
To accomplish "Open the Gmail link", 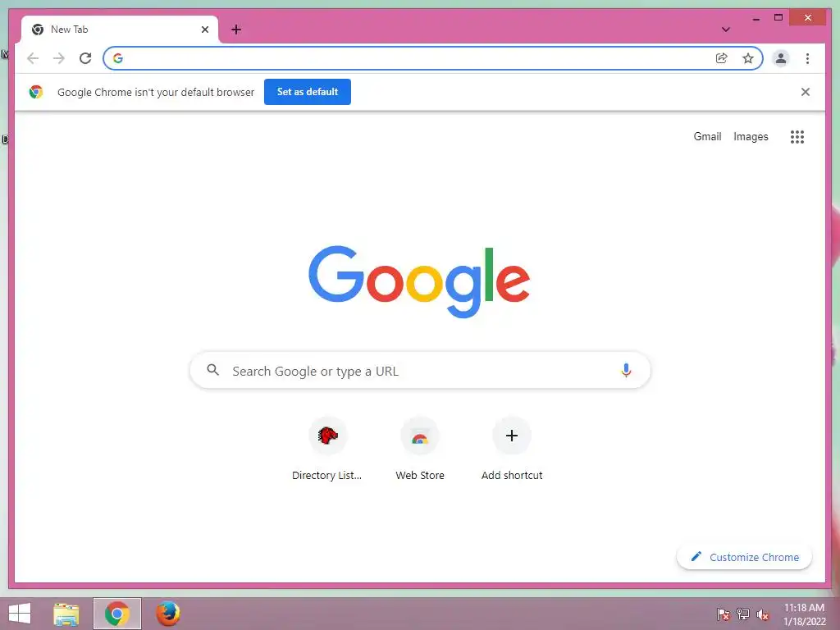I will tap(707, 137).
